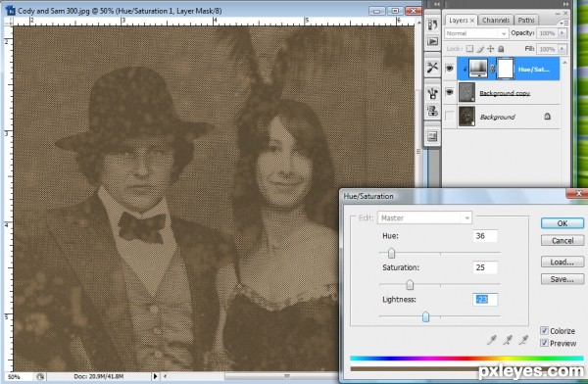Viewport: 588px width, 384px height.
Task: Click the Lightness value field
Action: [x=485, y=299]
